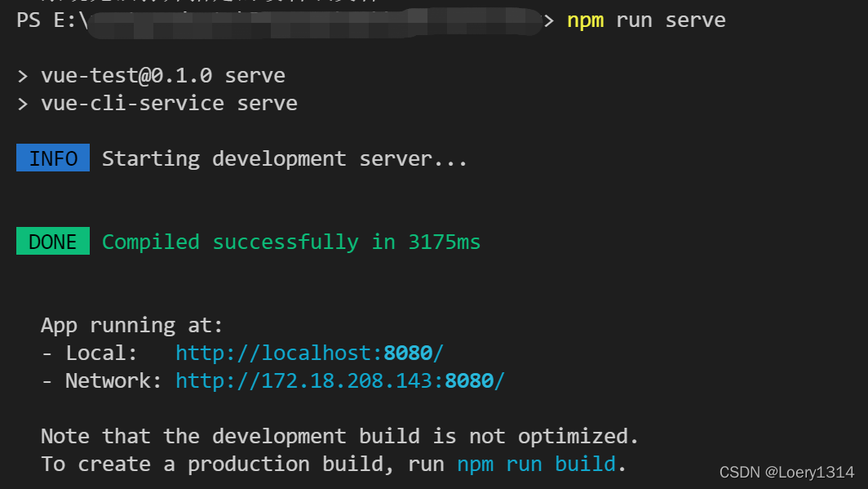Click the 'Local:' label
868x489 pixels.
pos(101,353)
